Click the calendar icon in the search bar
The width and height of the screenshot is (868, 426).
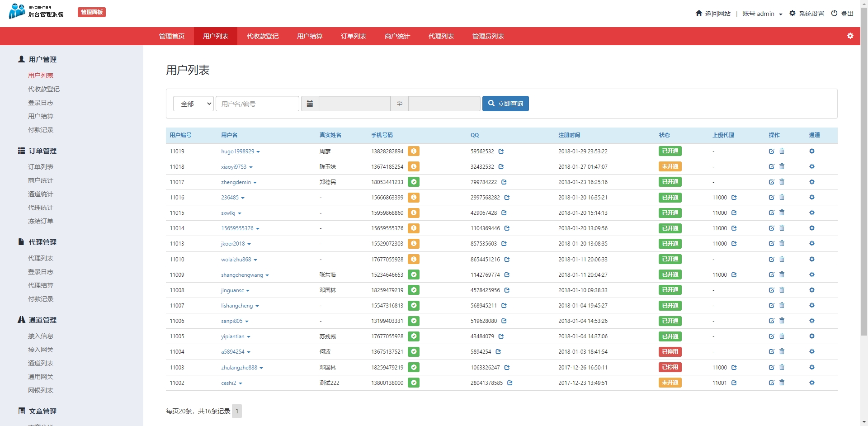coord(310,104)
